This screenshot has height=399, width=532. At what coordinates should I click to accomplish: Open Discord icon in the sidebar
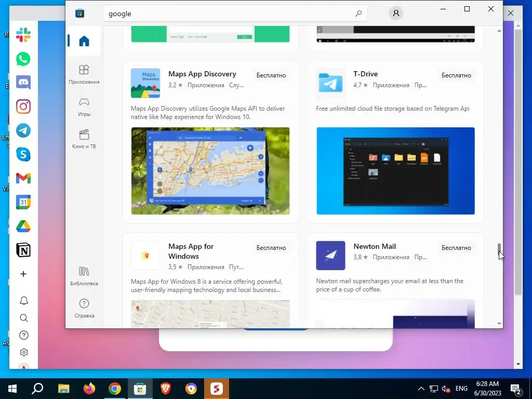[x=23, y=83]
